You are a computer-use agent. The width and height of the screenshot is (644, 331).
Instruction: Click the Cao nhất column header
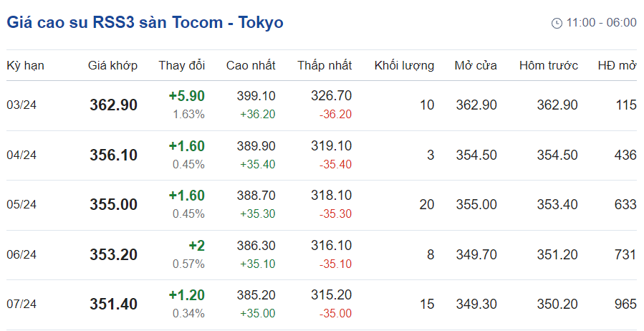(251, 66)
